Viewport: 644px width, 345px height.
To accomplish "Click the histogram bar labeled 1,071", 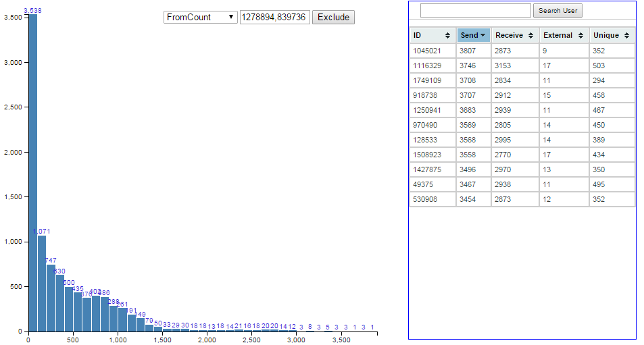I will coord(42,284).
